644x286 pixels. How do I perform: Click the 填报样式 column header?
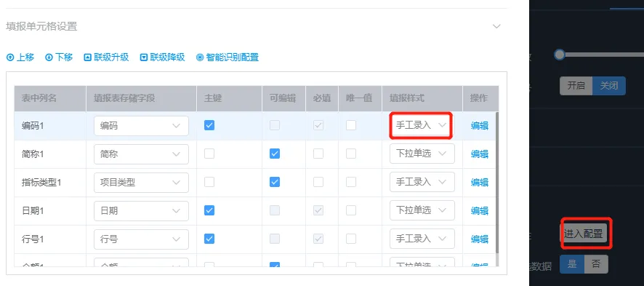pyautogui.click(x=422, y=98)
